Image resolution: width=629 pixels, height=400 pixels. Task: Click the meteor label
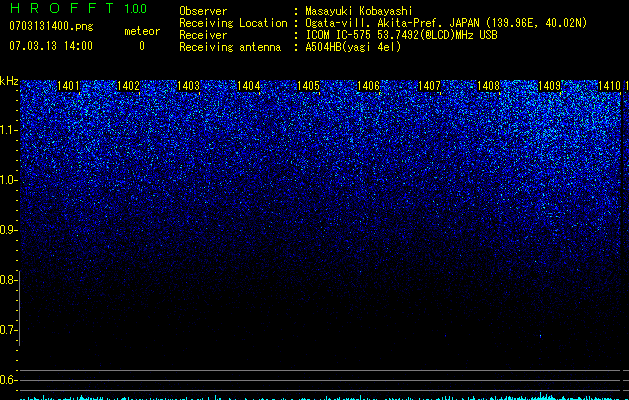tap(142, 31)
